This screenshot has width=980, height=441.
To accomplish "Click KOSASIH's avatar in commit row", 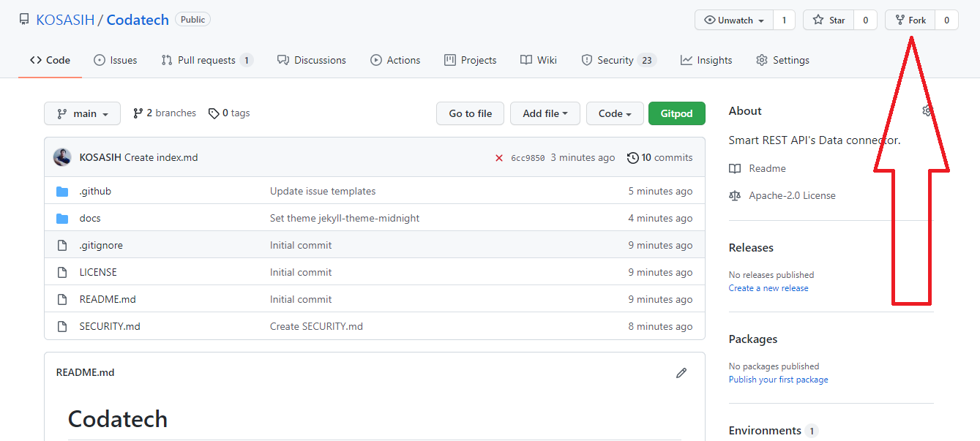I will (62, 157).
